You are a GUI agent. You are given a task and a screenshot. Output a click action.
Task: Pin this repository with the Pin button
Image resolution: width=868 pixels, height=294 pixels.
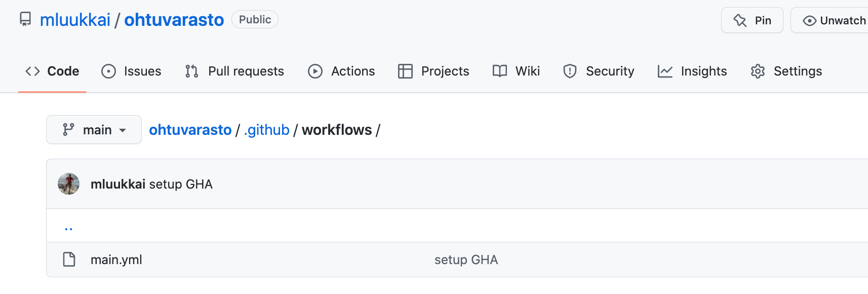(x=752, y=20)
